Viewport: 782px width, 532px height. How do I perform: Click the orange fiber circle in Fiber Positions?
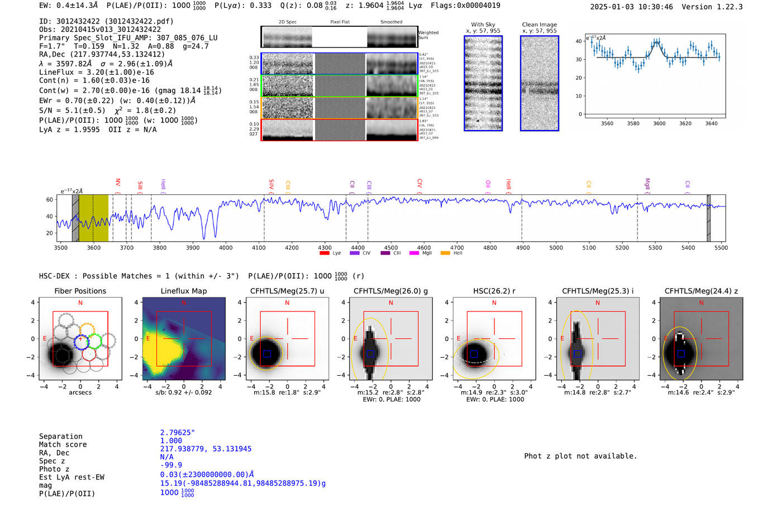(x=87, y=330)
